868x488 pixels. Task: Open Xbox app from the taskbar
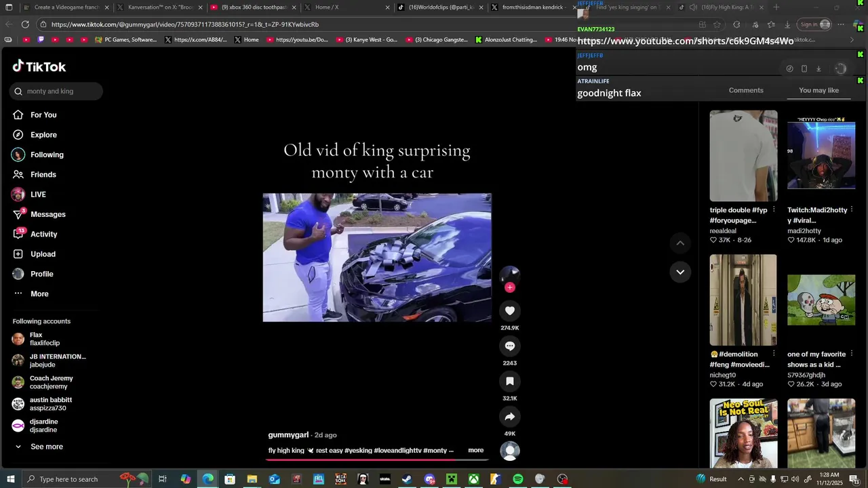coord(473,479)
